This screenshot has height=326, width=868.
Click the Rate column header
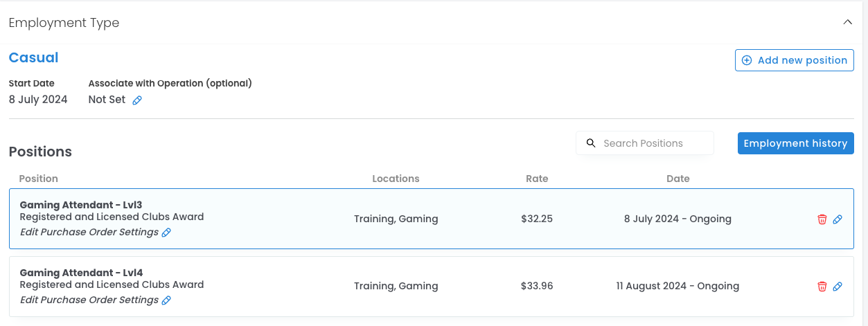click(x=537, y=179)
